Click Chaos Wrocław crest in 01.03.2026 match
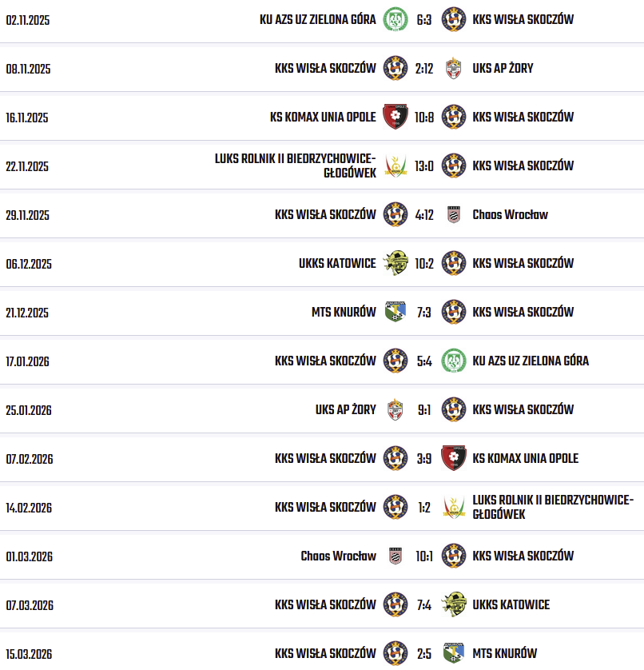Screen dimensions: 644x670 click(x=395, y=556)
